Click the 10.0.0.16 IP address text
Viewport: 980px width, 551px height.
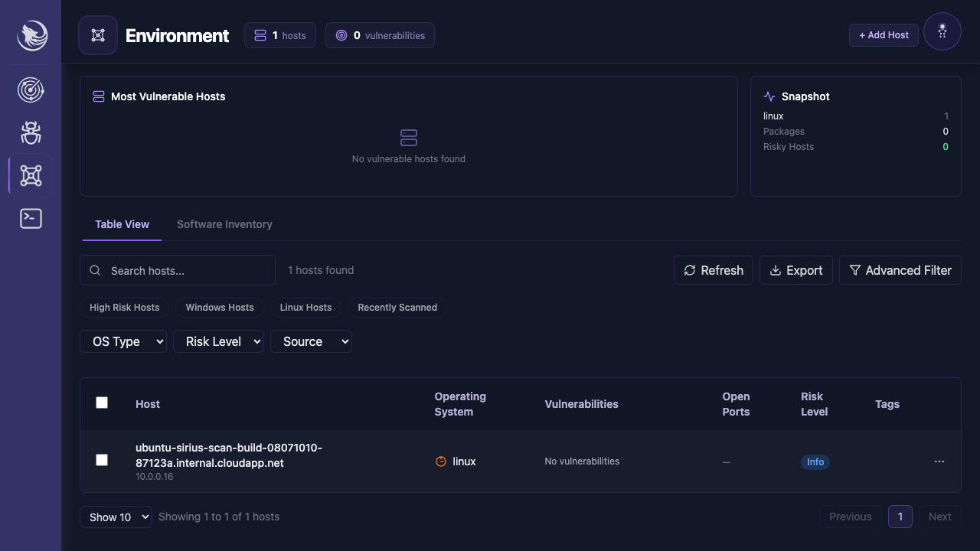(x=155, y=477)
